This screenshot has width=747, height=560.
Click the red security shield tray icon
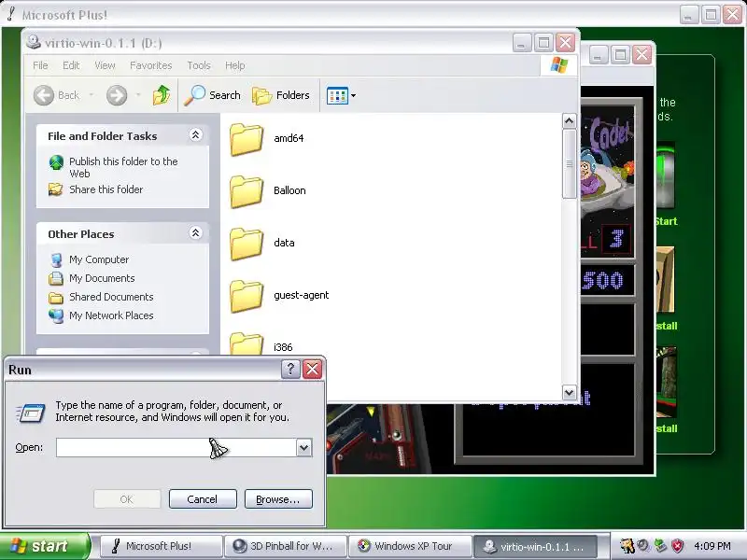pos(677,546)
